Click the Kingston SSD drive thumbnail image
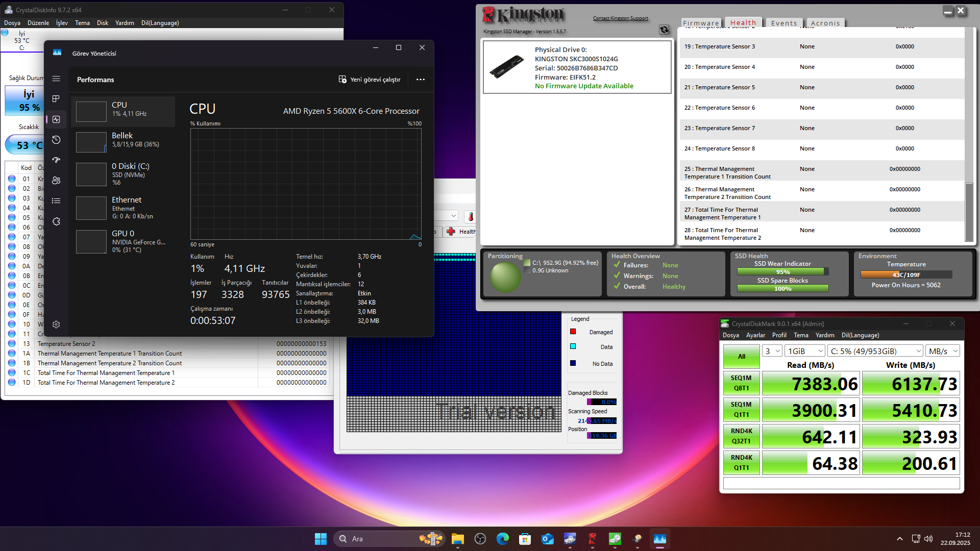The image size is (980, 551). (x=506, y=67)
